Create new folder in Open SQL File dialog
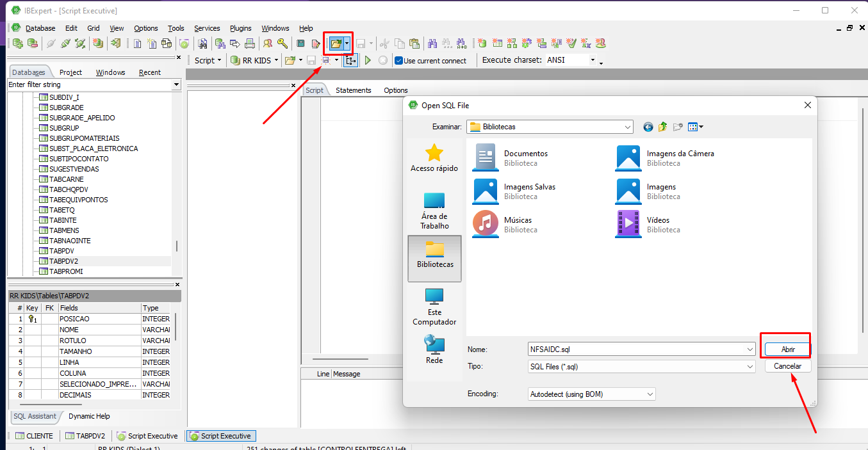 [678, 127]
